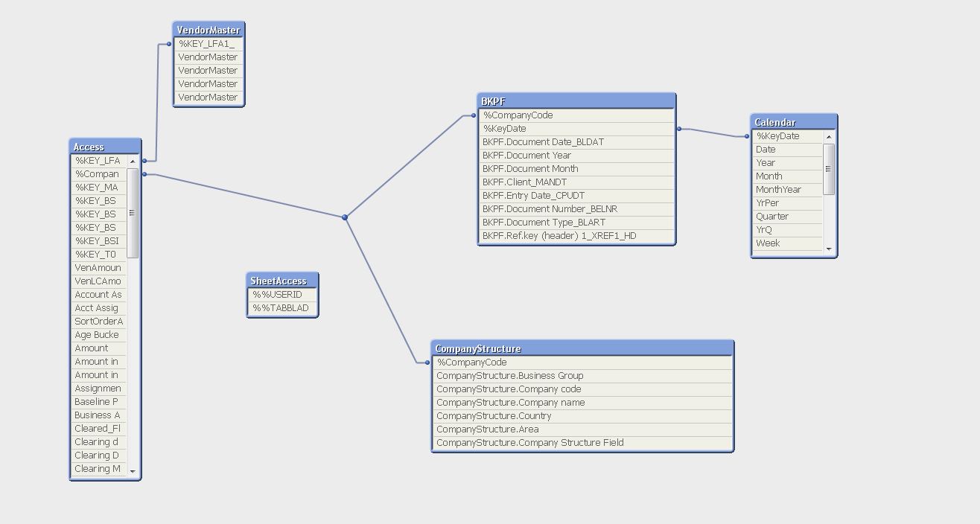Select the Access table title bar
980x524 pixels.
[105, 147]
